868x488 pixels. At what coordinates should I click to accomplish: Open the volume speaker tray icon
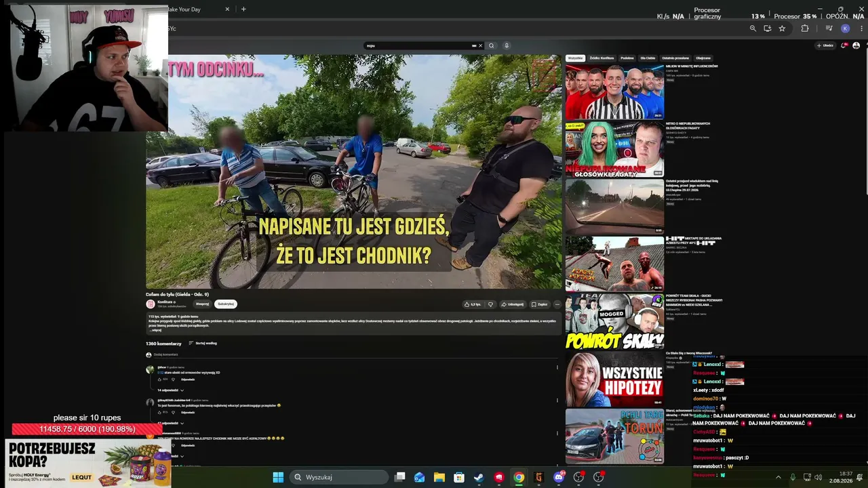818,477
